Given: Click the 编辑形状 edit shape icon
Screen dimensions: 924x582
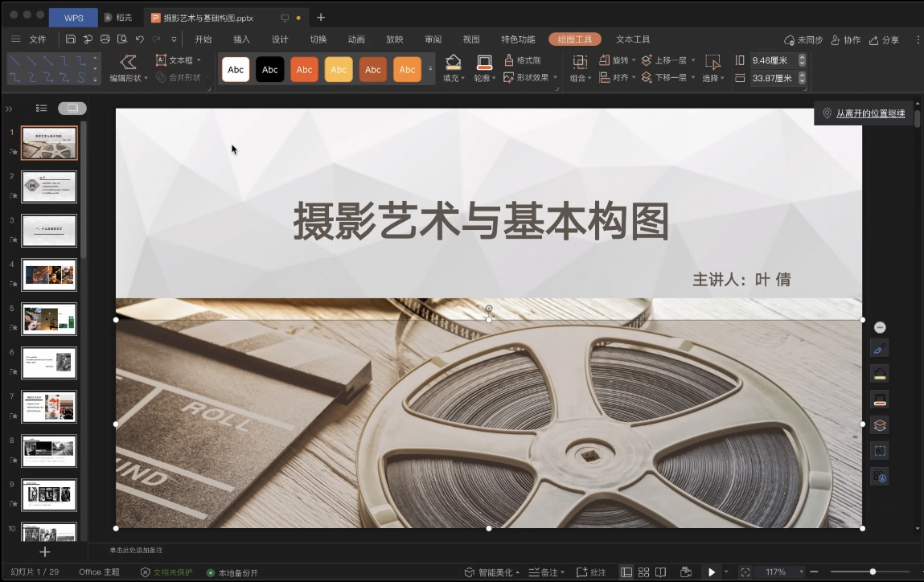Looking at the screenshot, I should [x=129, y=61].
